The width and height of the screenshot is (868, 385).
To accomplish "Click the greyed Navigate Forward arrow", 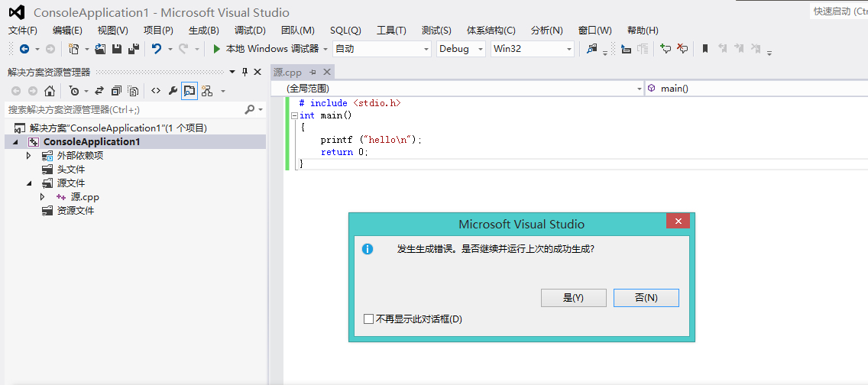I will tap(50, 49).
